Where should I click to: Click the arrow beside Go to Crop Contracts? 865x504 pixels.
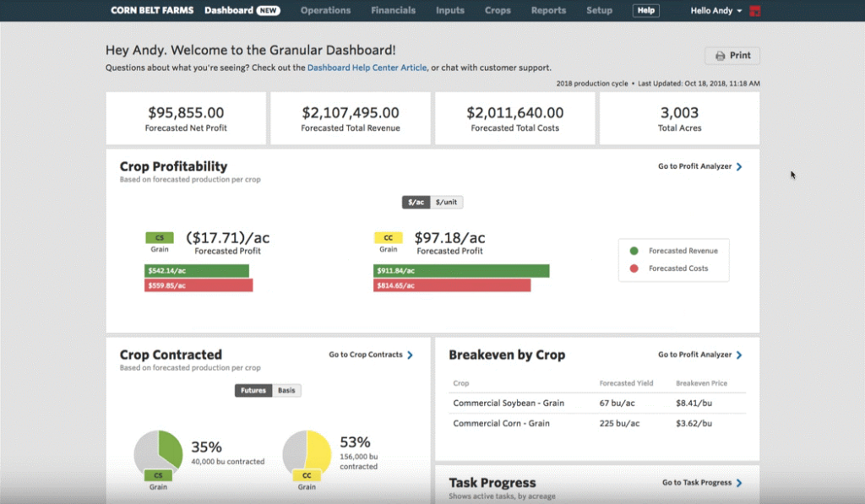tap(411, 355)
